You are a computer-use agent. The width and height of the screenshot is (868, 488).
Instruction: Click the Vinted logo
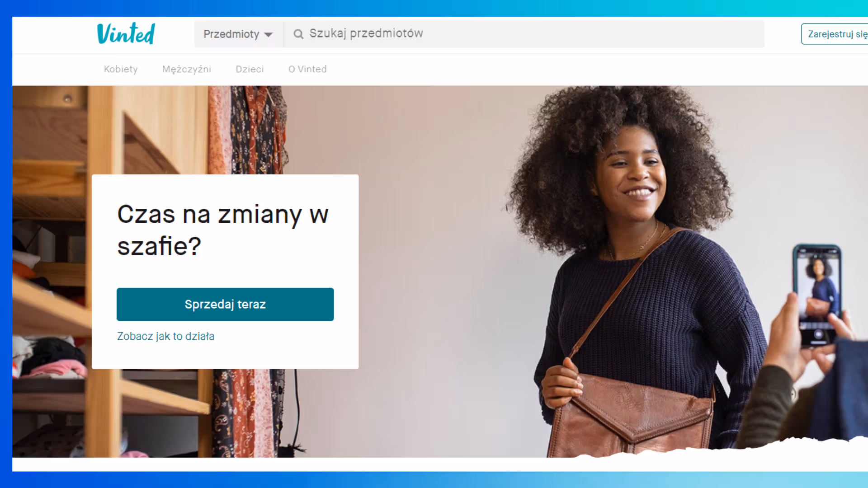tap(126, 33)
